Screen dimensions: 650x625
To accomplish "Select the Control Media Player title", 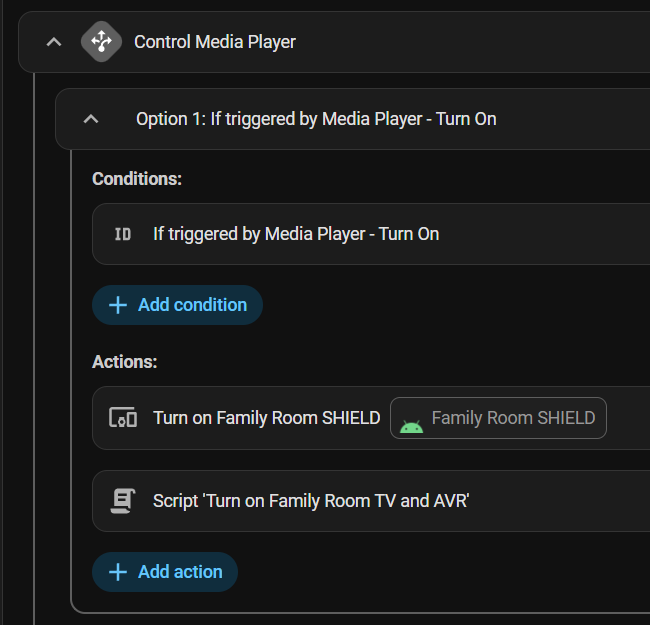I will (215, 42).
